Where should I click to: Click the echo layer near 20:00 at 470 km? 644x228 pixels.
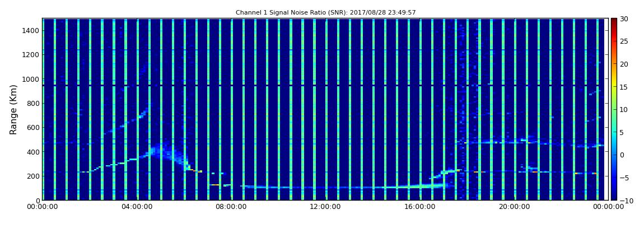pos(514,142)
